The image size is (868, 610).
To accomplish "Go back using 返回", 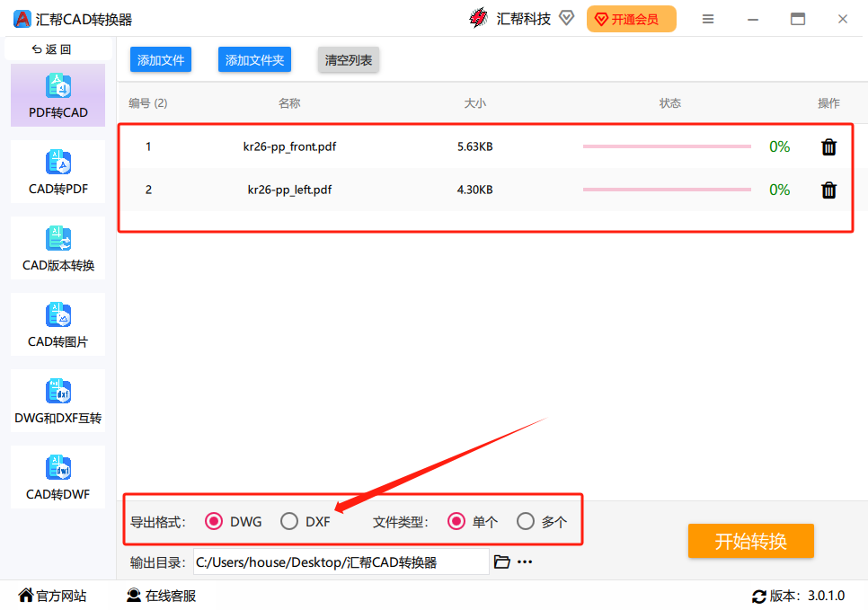I will pos(52,49).
